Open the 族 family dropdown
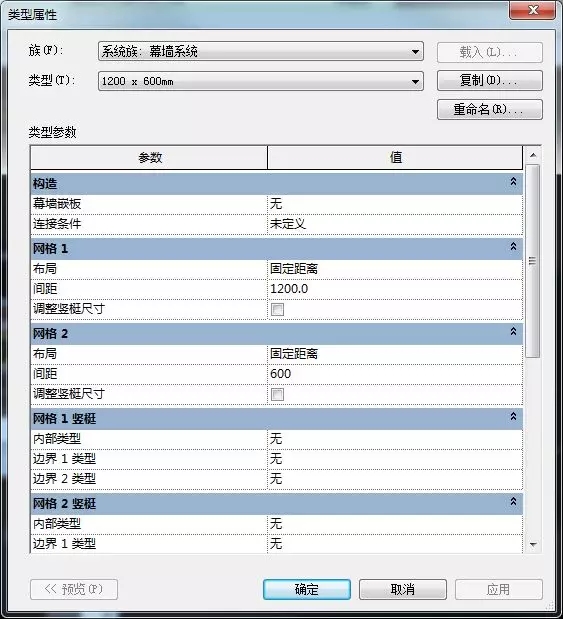563x619 pixels. [261, 51]
